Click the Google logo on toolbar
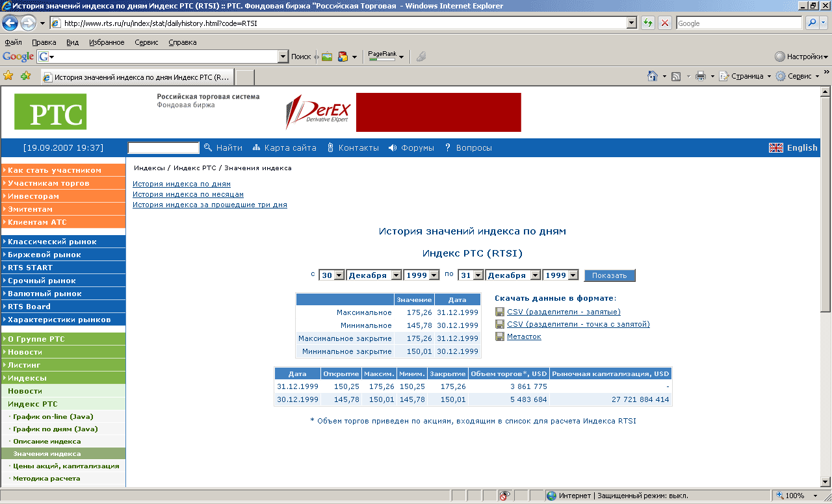 [18, 57]
